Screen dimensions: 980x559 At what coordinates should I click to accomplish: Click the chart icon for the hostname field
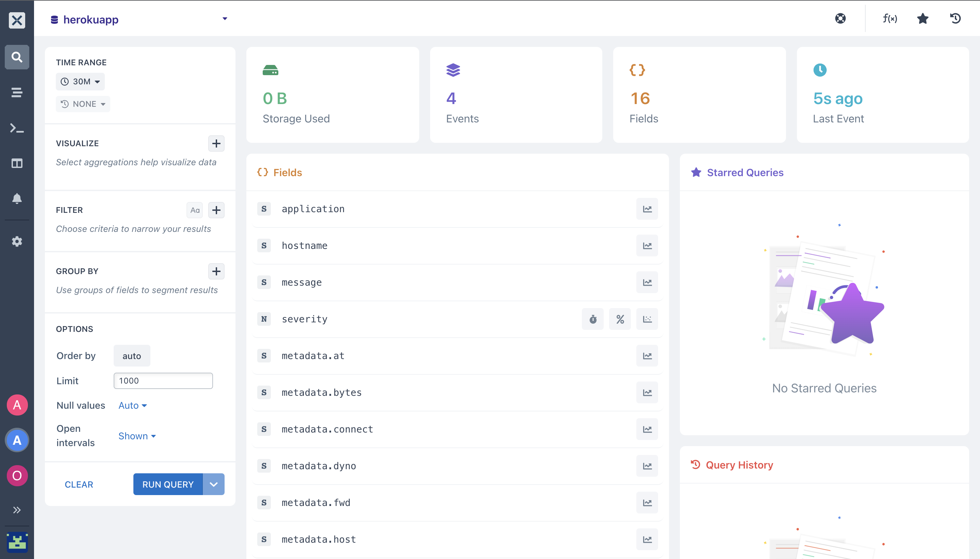(647, 246)
